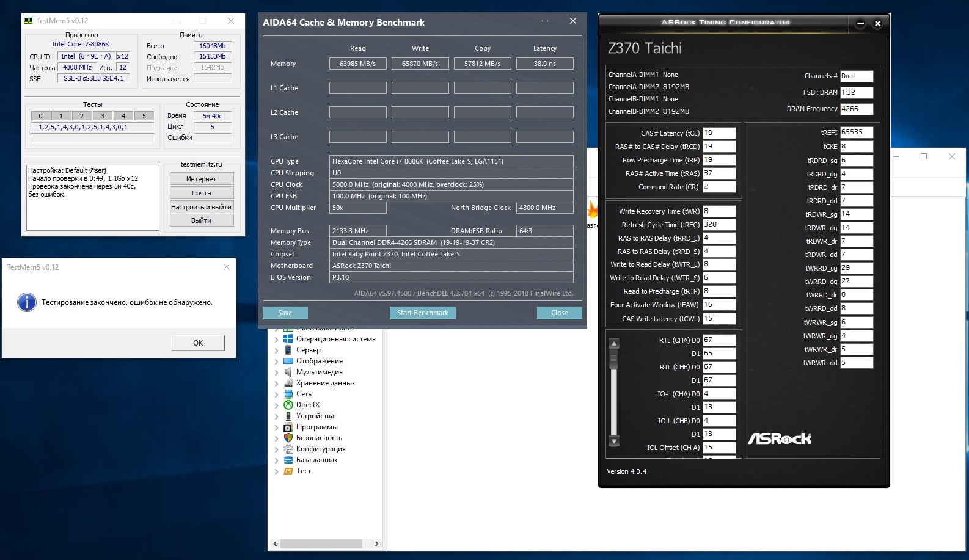969x560 pixels.
Task: Select test number 5 box in TestMem5
Action: (x=144, y=116)
